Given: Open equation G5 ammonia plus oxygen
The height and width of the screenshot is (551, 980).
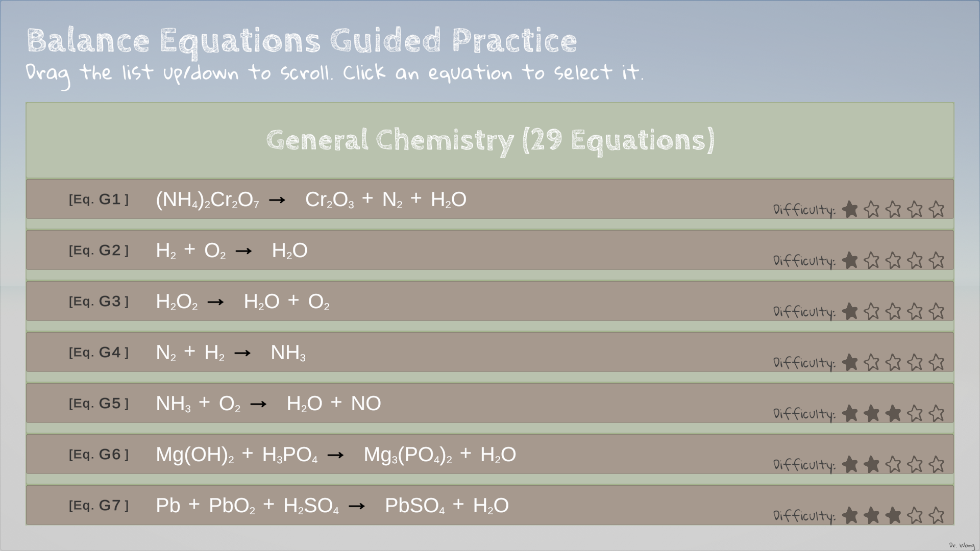Looking at the screenshot, I should [x=268, y=404].
